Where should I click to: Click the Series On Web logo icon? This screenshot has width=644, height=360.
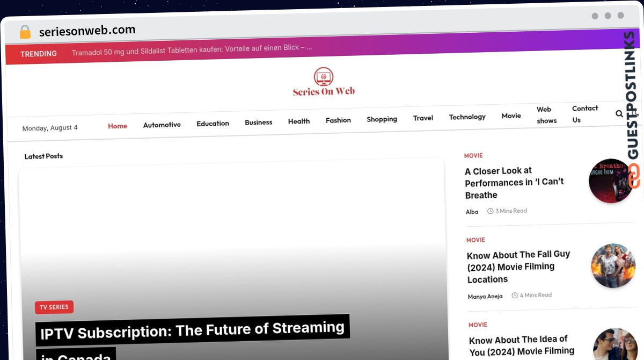click(323, 77)
